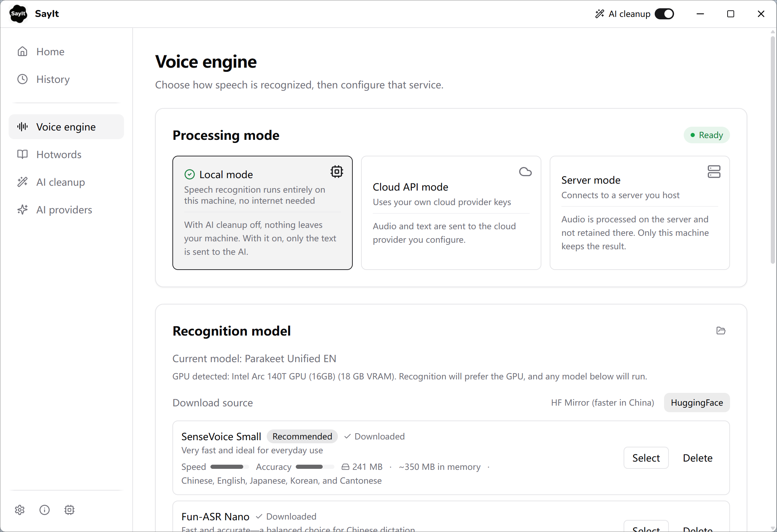777x532 pixels.
Task: Click the disk size icon by 241 MB
Action: tap(345, 467)
